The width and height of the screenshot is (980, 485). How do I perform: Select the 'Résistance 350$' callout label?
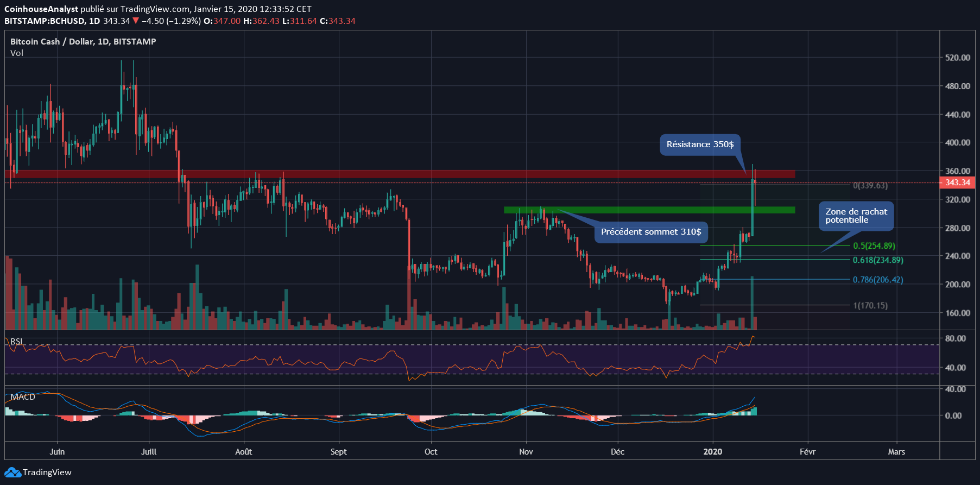700,144
